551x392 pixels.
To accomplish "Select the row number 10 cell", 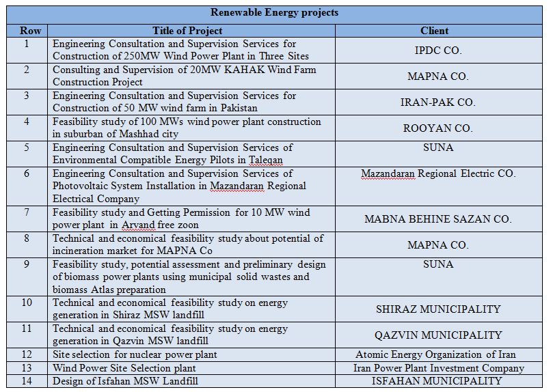I will tap(27, 309).
